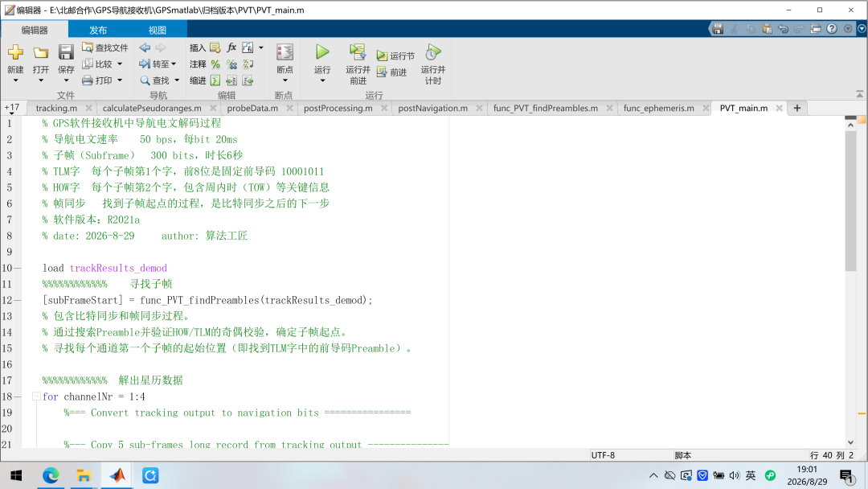This screenshot has width=868, height=489.
Task: Expand the hidden tabs +17 list
Action: (x=11, y=108)
